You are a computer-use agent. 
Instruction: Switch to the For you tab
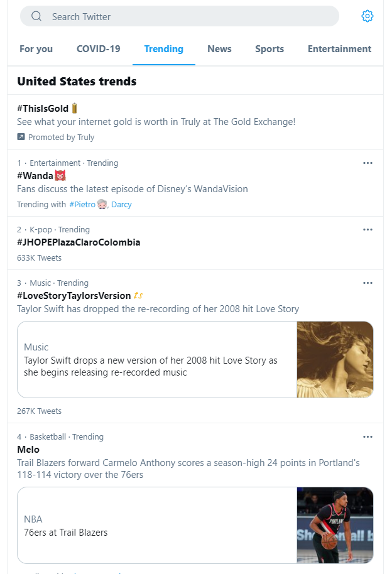point(36,49)
